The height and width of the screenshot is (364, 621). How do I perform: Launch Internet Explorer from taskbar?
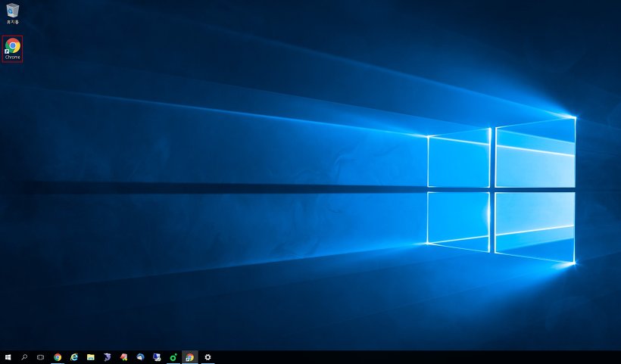point(74,357)
